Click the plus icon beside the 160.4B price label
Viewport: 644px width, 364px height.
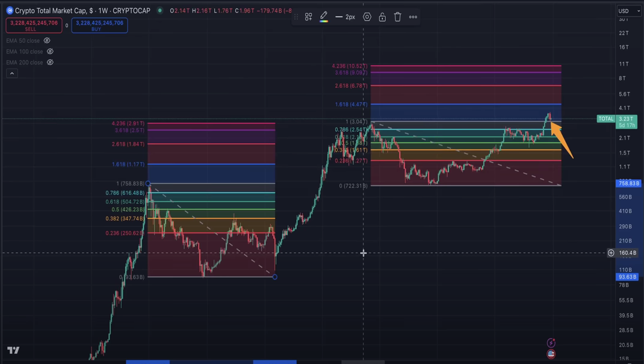tap(611, 253)
